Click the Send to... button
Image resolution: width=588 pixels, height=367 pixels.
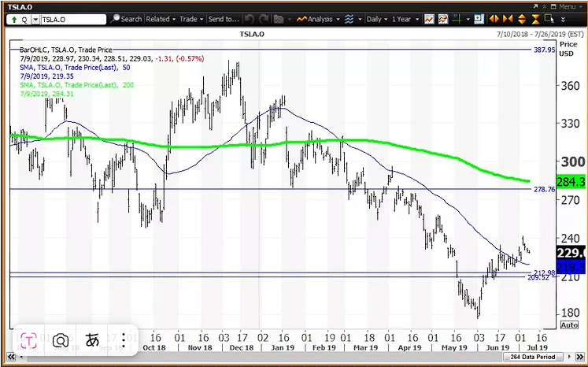click(224, 18)
